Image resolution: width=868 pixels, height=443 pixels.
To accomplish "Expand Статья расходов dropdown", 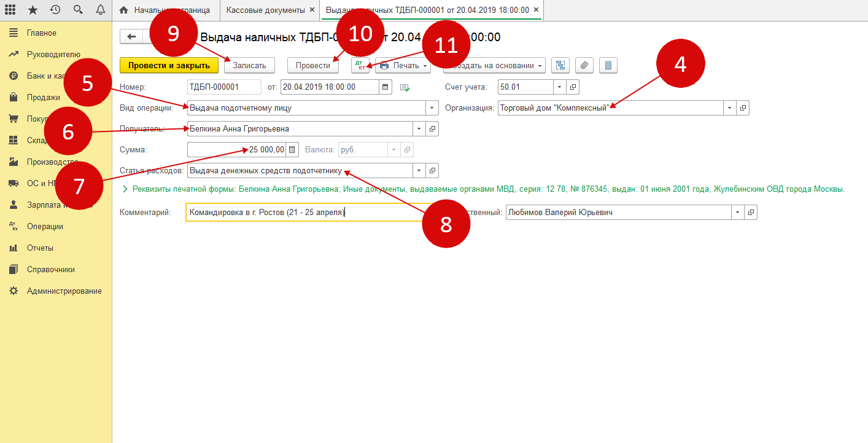I will pyautogui.click(x=419, y=171).
